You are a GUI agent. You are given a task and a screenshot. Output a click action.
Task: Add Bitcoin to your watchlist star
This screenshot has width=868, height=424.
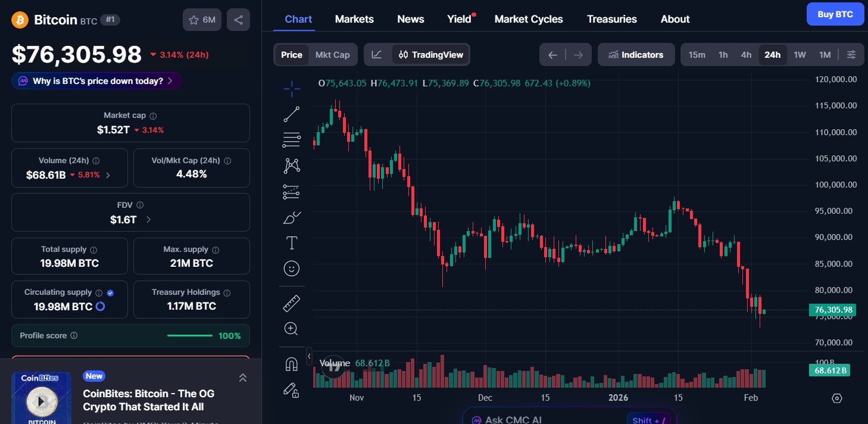pos(193,19)
